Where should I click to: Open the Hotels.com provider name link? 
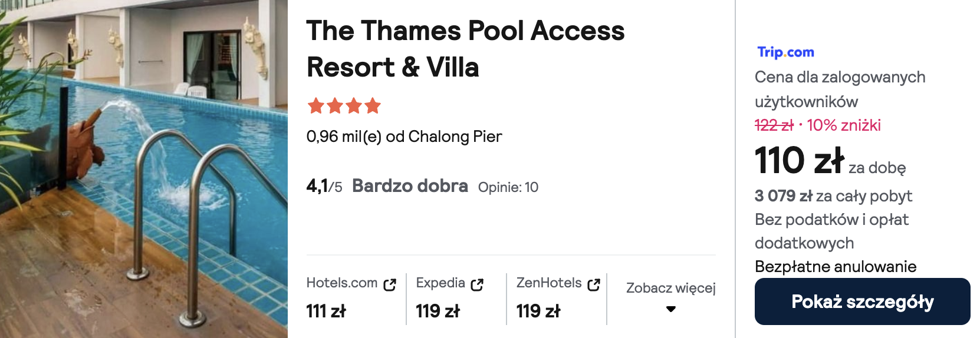click(341, 283)
